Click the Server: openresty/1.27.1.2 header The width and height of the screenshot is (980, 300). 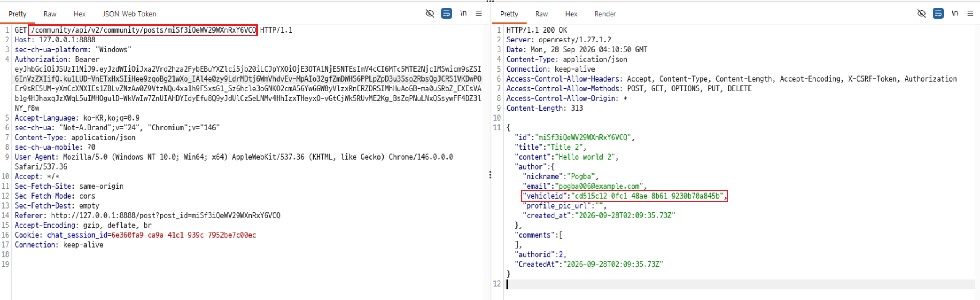click(559, 40)
